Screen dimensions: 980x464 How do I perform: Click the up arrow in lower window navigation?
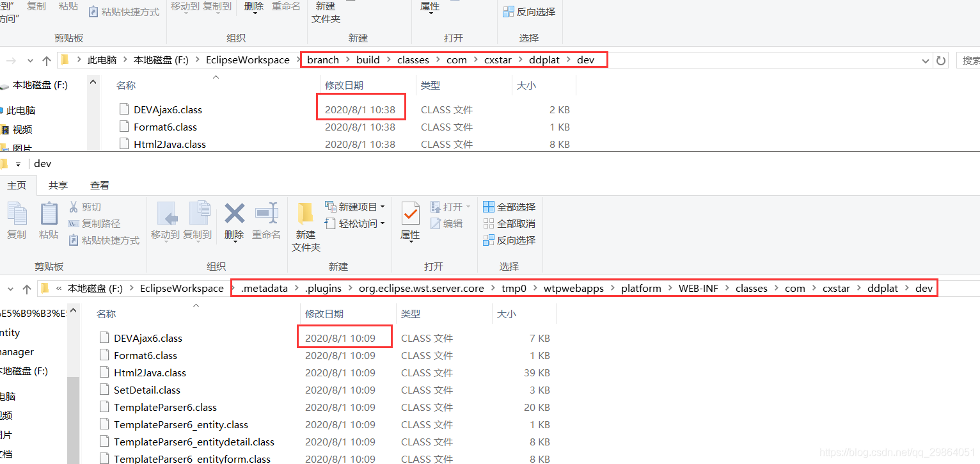click(x=26, y=289)
